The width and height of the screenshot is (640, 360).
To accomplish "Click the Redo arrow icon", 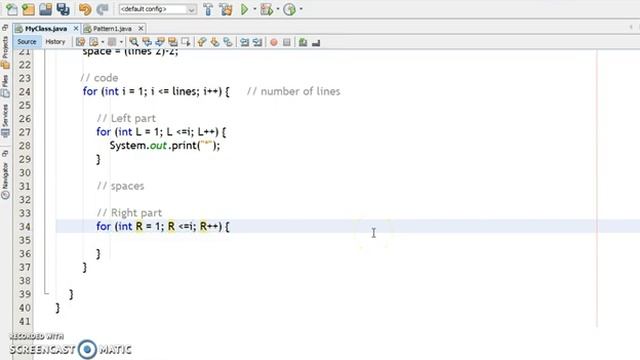I will click(x=102, y=9).
